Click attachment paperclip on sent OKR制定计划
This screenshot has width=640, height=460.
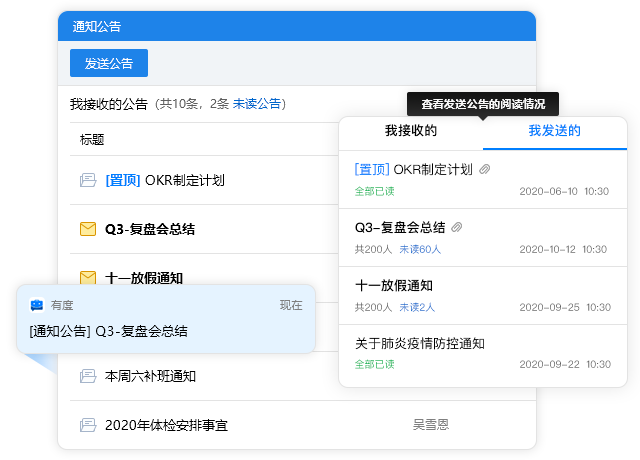485,170
